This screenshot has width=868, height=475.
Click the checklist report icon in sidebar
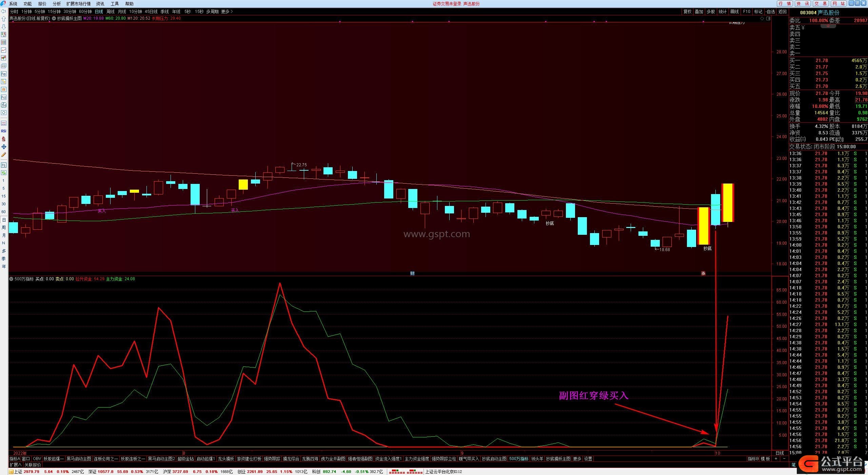(4, 35)
